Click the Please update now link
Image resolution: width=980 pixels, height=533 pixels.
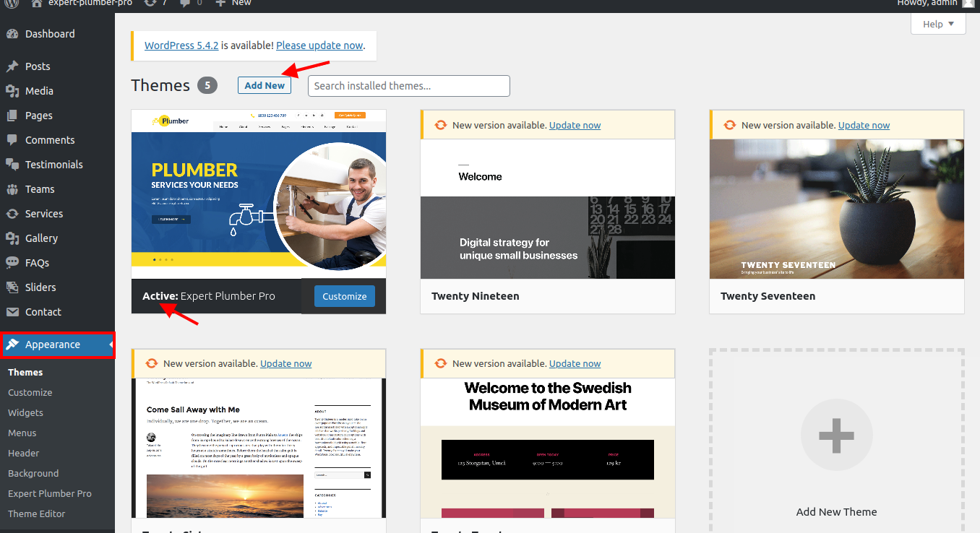pyautogui.click(x=319, y=45)
